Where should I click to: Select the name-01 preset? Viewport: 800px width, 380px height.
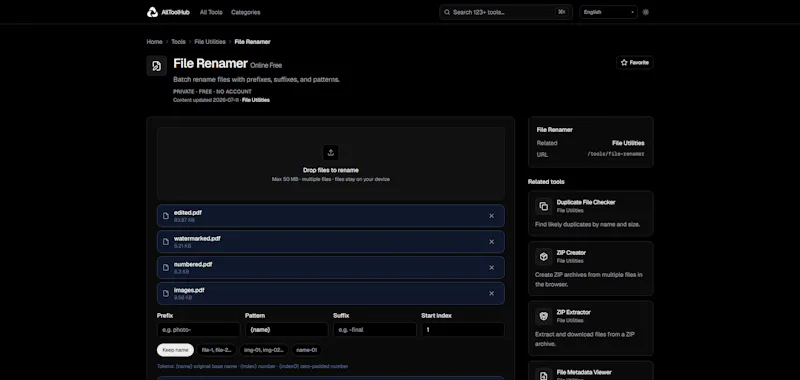(307, 350)
